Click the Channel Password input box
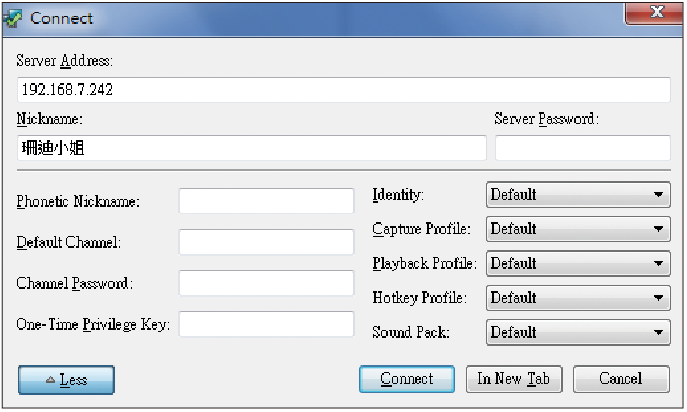Image resolution: width=687 pixels, height=412 pixels. [x=266, y=283]
